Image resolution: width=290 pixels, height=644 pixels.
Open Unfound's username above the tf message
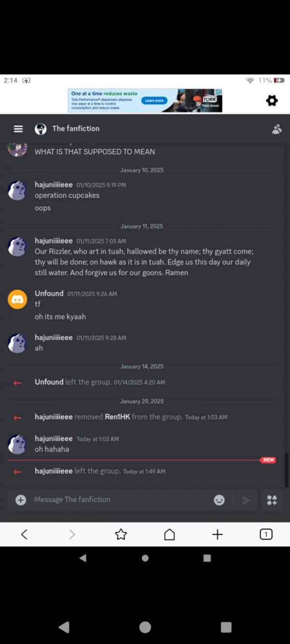(49, 293)
